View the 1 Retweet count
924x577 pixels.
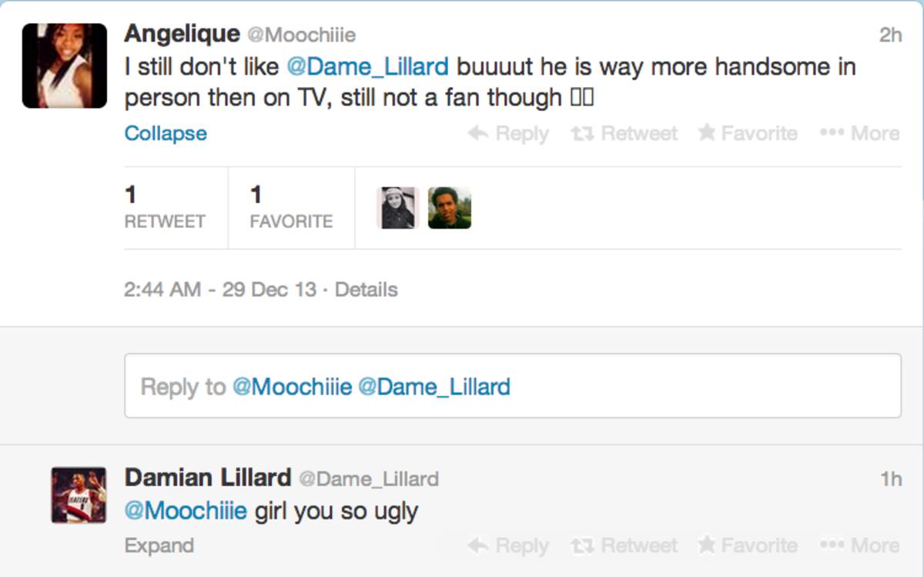165,207
